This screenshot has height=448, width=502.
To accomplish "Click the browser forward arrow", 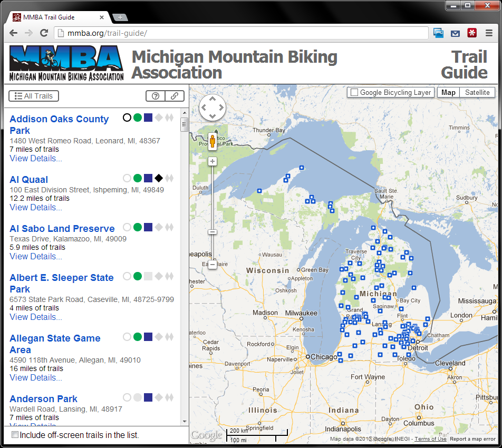I will 29,33.
